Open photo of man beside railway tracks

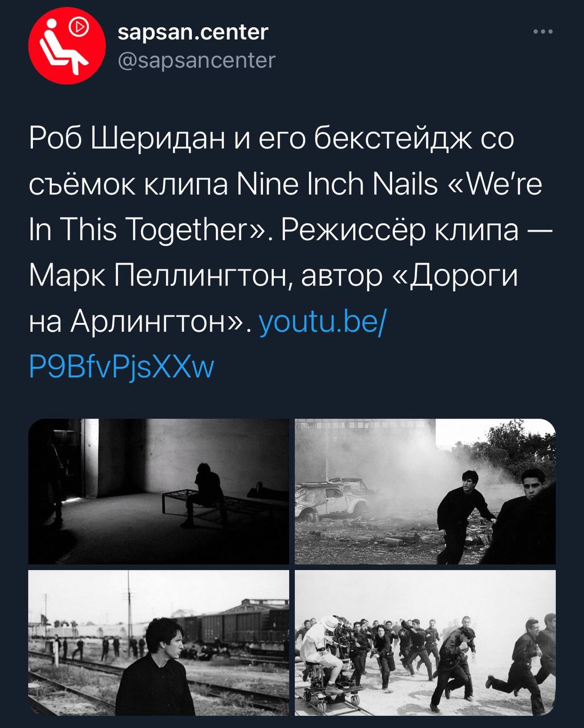[159, 643]
